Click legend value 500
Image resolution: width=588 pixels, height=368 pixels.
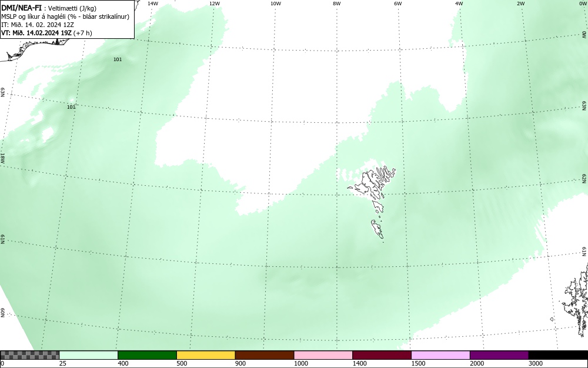tap(182, 363)
